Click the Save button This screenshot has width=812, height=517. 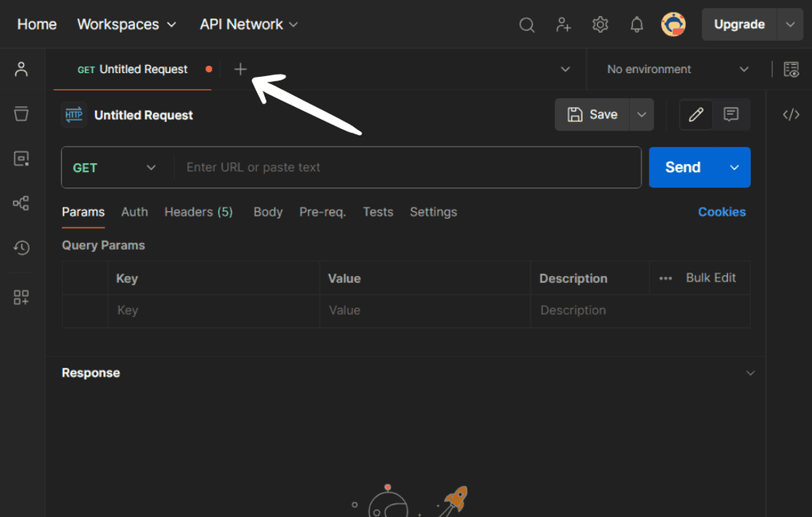(x=592, y=114)
